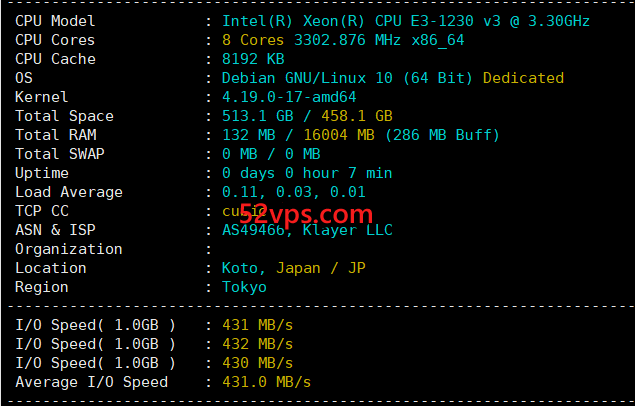Select the Tokyo region value

click(244, 287)
